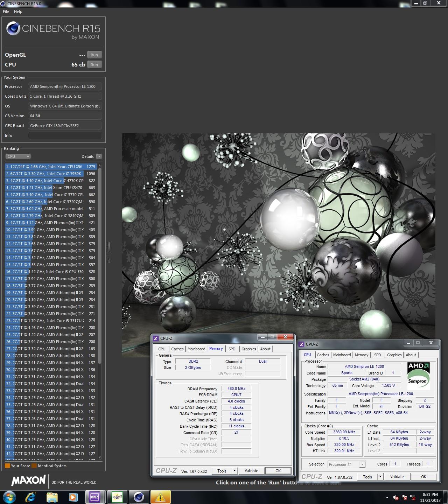This screenshot has height=504, width=448.
Task: Show hidden system tray icons
Action: click(x=387, y=497)
